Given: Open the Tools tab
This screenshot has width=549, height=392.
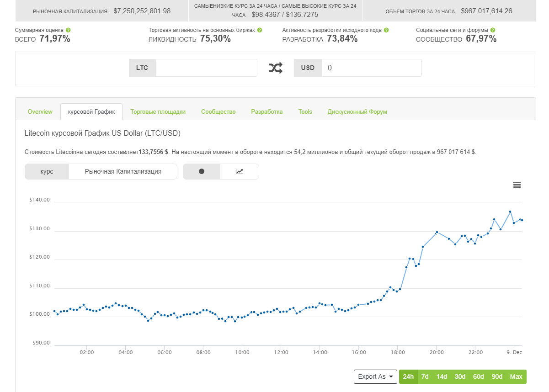Looking at the screenshot, I should pos(305,112).
